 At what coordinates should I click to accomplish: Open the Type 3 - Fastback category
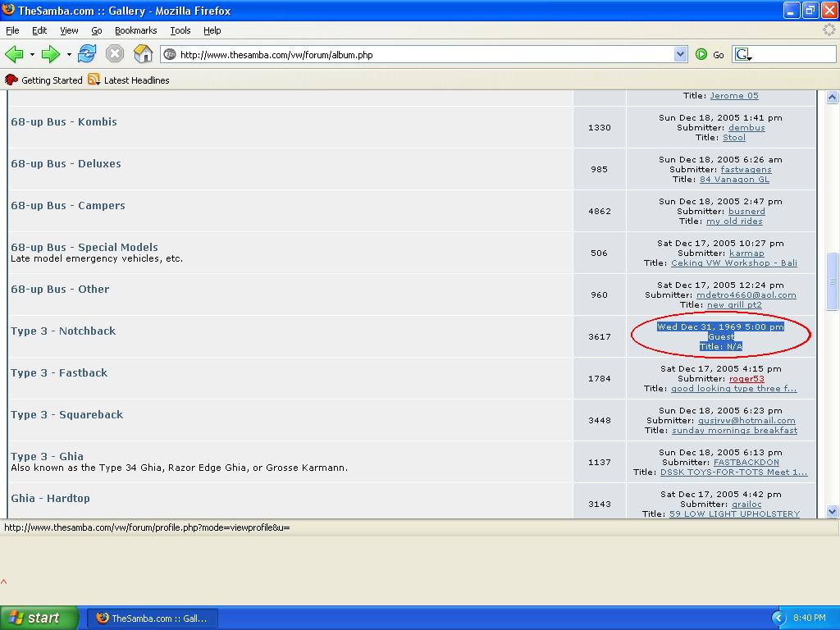[x=59, y=372]
